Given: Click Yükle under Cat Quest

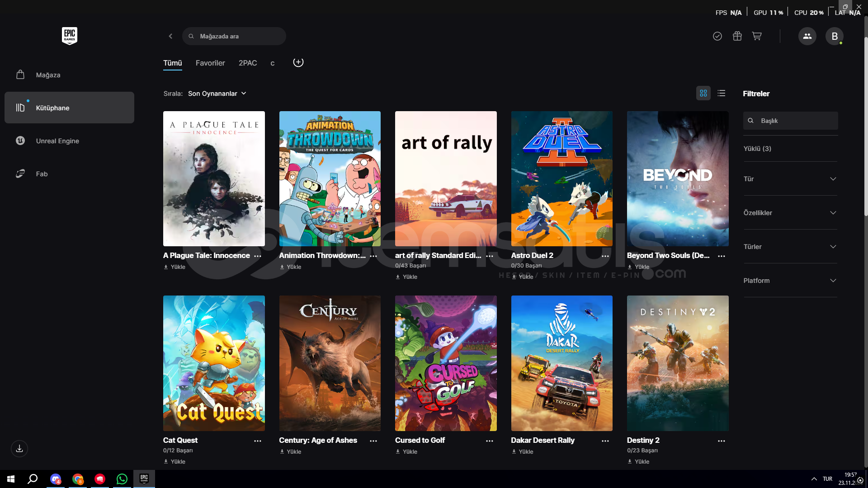Looking at the screenshot, I should [x=175, y=461].
